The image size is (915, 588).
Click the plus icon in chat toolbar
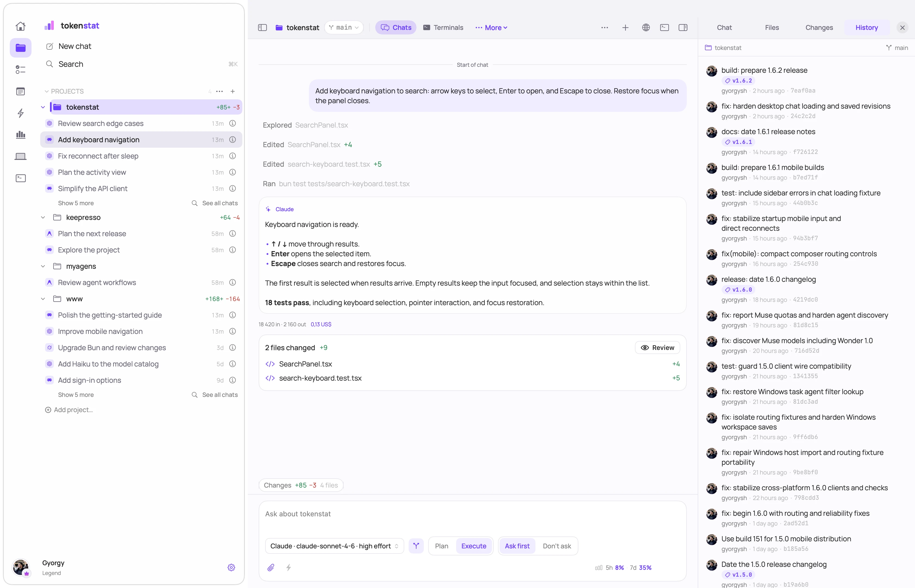pyautogui.click(x=625, y=27)
